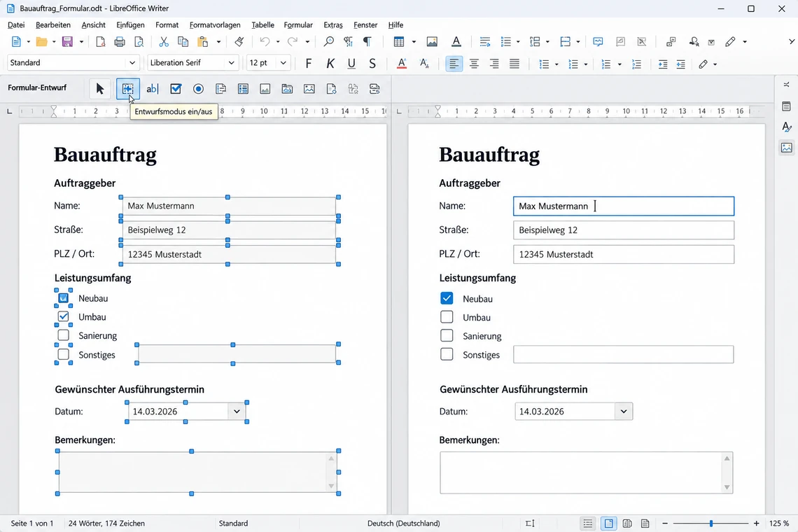The height and width of the screenshot is (532, 798).
Task: Click the cut scissors icon
Action: (163, 42)
